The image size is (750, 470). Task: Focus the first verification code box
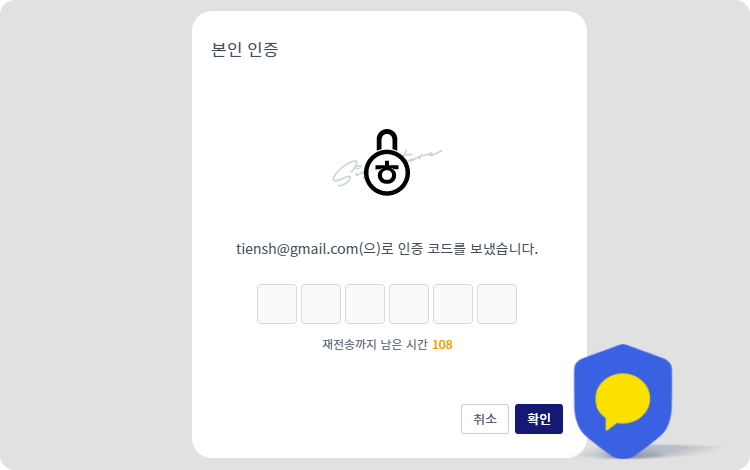point(277,304)
